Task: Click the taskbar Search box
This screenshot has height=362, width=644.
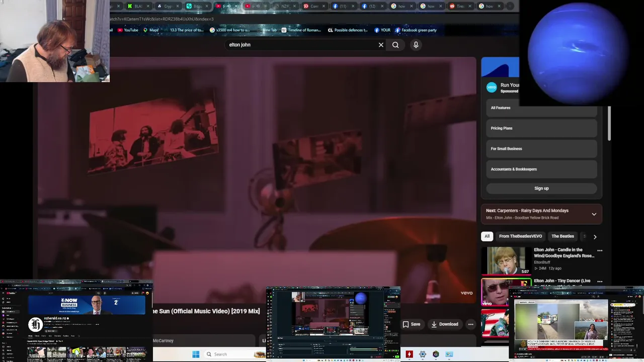Action: 234,354
